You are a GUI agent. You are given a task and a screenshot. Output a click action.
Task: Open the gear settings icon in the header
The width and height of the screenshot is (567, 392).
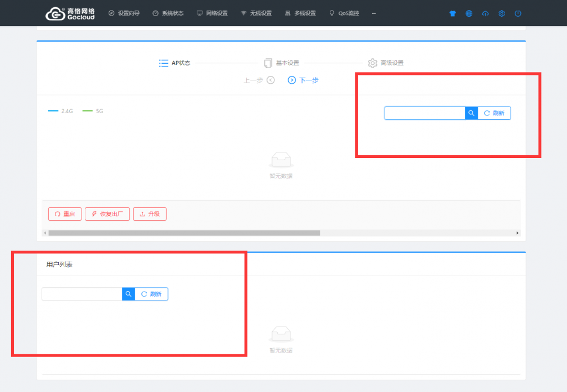[x=502, y=13]
